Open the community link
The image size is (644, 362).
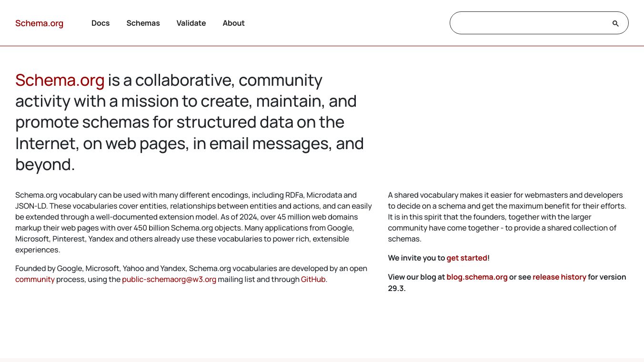click(x=35, y=280)
